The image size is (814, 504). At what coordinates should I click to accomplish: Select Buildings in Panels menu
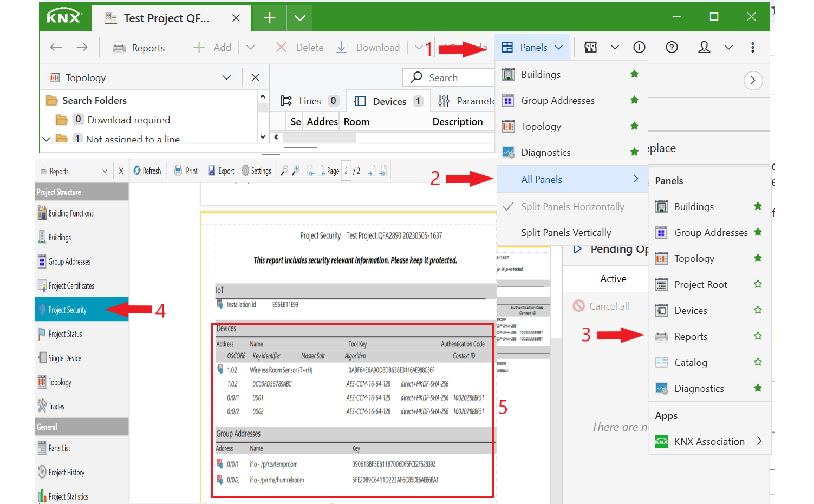(571, 75)
